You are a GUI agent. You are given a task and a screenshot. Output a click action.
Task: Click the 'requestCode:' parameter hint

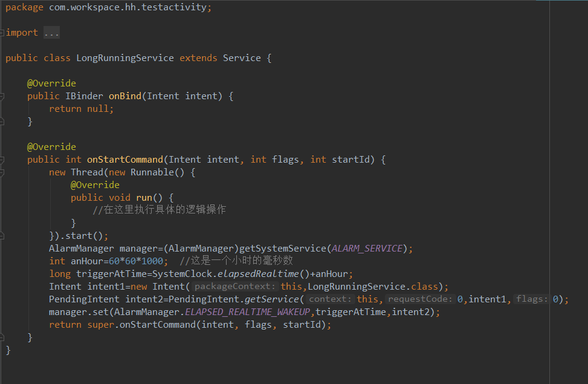click(x=420, y=299)
